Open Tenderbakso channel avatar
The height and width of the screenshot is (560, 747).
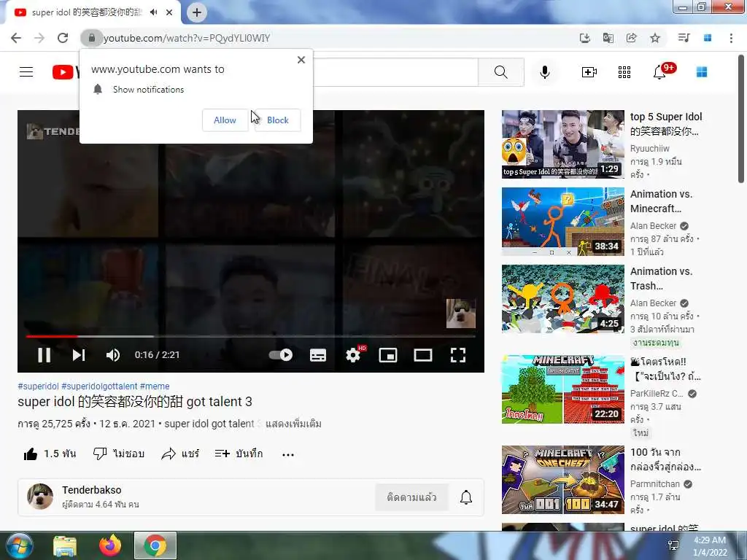40,497
